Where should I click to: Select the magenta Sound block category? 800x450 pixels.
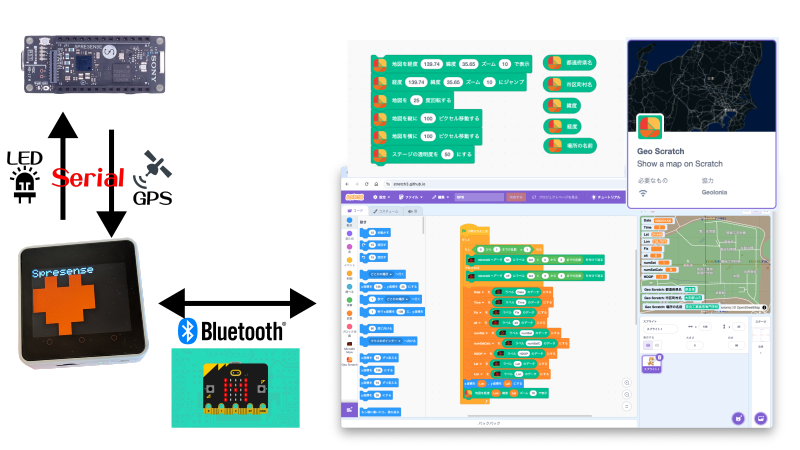pyautogui.click(x=349, y=248)
